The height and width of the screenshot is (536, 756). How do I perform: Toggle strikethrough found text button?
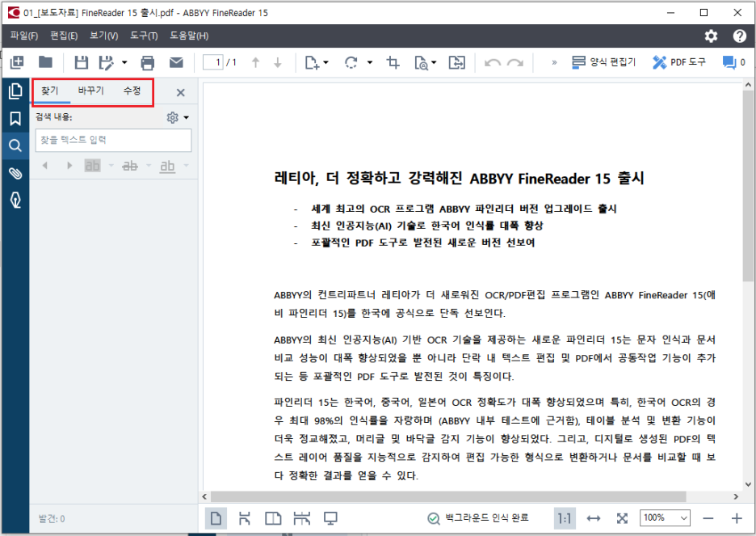click(130, 166)
